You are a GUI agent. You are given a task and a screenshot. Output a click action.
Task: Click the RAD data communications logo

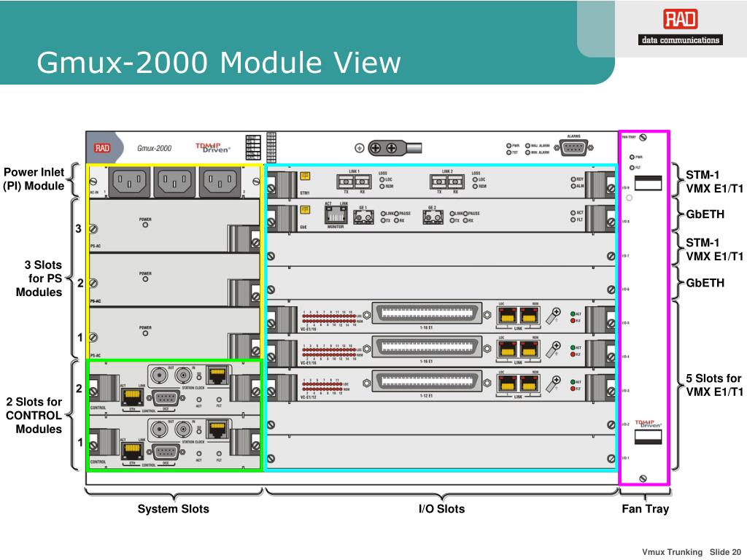[x=681, y=28]
